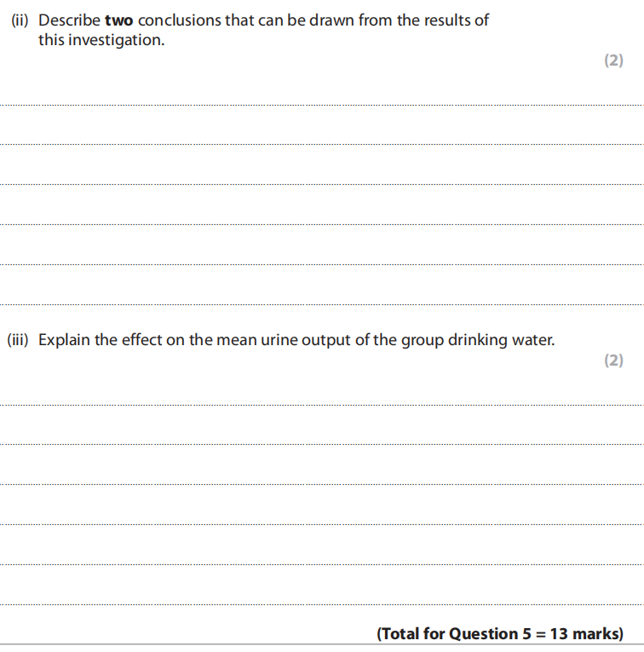Image resolution: width=644 pixels, height=652 pixels.
Task: Click the fifth answer line under part (iii)
Action: [322, 564]
